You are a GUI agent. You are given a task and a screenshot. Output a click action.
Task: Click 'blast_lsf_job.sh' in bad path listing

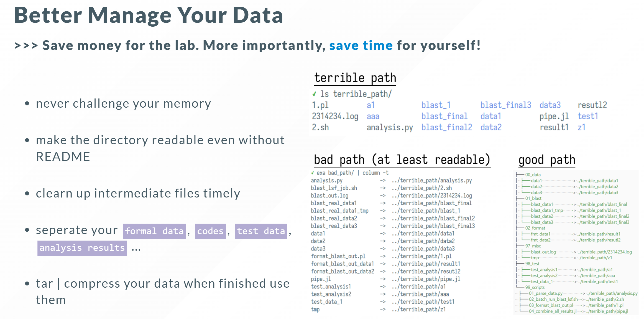334,188
